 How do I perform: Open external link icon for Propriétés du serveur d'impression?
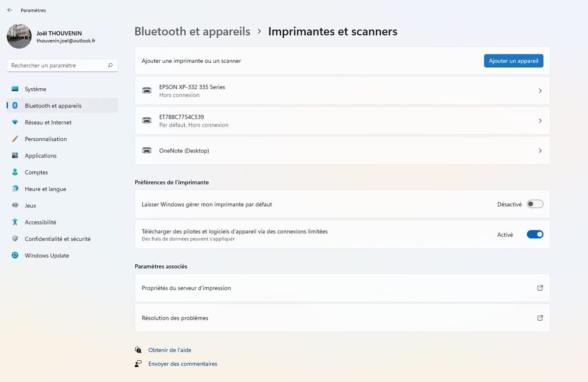(540, 288)
